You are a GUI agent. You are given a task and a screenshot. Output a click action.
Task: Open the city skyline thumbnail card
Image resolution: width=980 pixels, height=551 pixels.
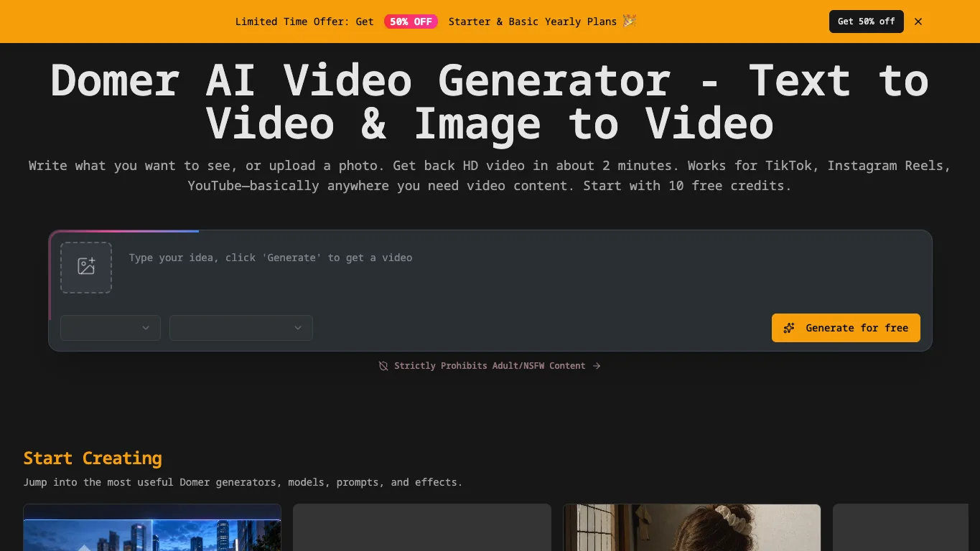click(x=152, y=527)
